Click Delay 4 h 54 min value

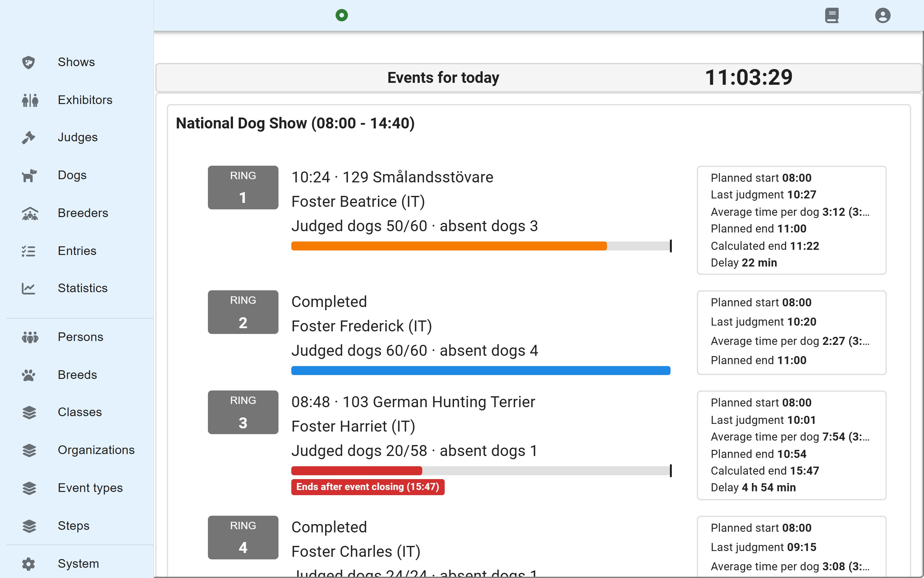(x=753, y=488)
